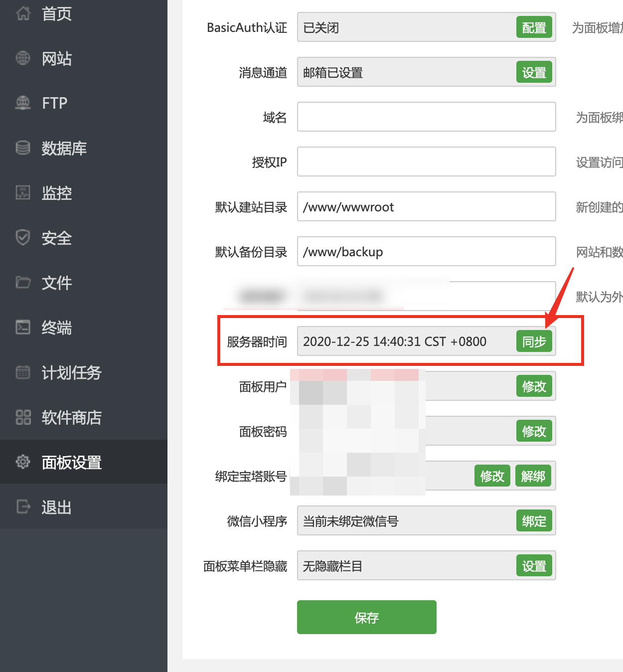Open the 安全 menu item
The width and height of the screenshot is (623, 672).
[84, 238]
